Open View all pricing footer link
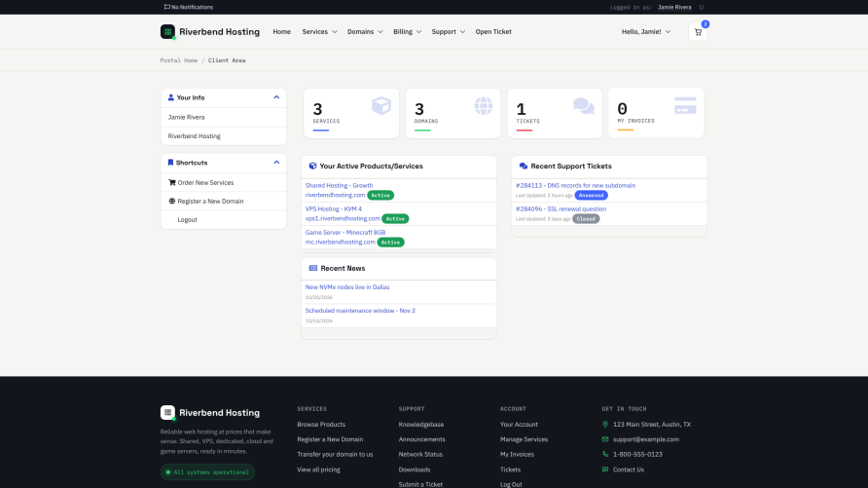The image size is (868, 488). click(x=318, y=469)
